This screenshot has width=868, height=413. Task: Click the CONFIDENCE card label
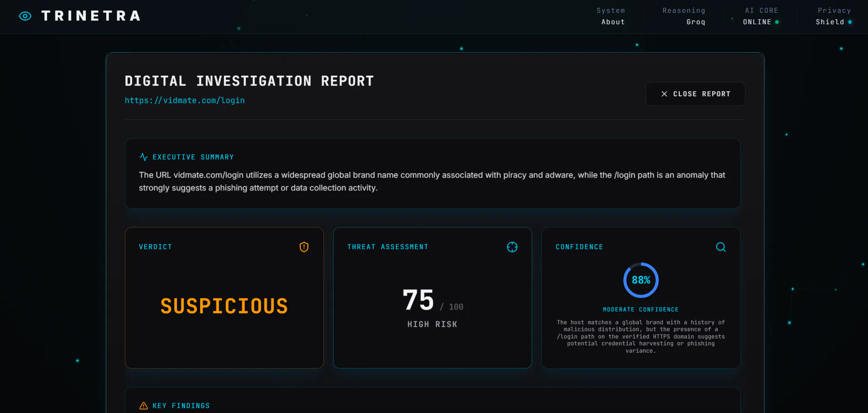coord(579,247)
